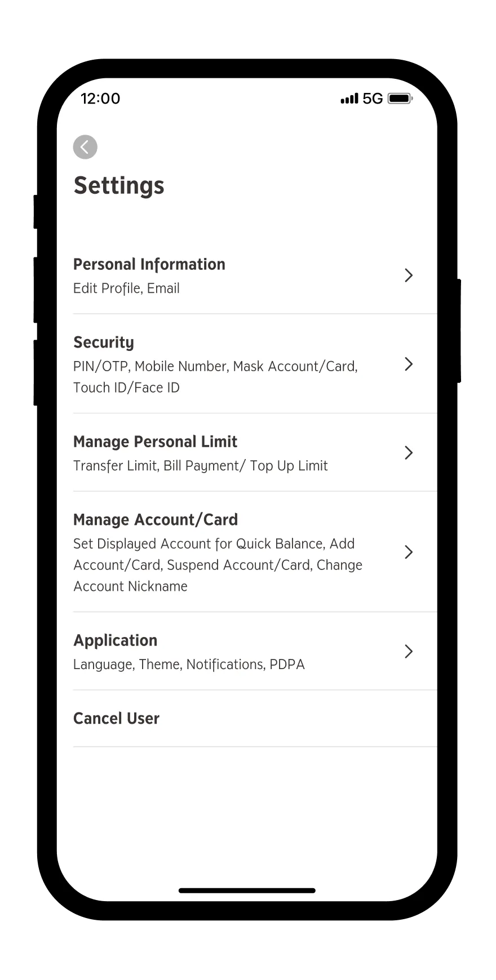Expand Personal Information using its chevron
The width and height of the screenshot is (496, 980).
[409, 275]
